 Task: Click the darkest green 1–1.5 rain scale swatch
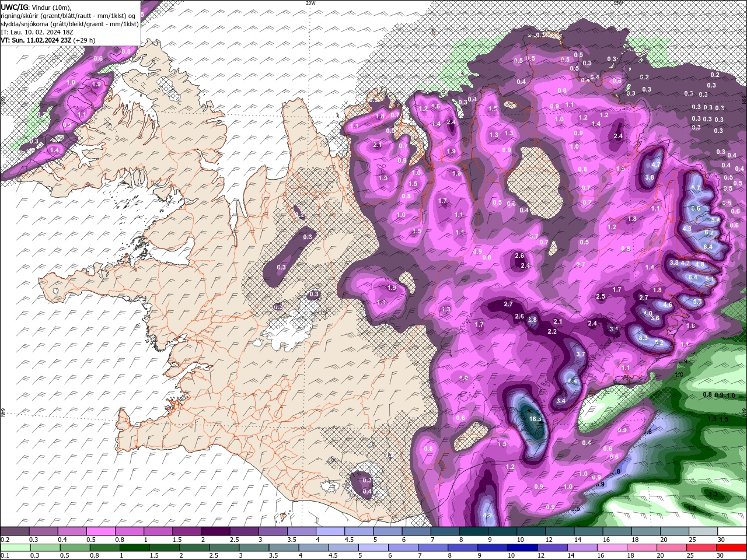(135, 548)
